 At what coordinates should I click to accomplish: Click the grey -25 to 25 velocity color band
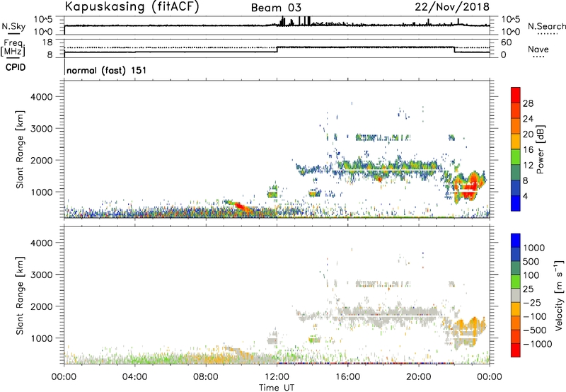pos(516,295)
